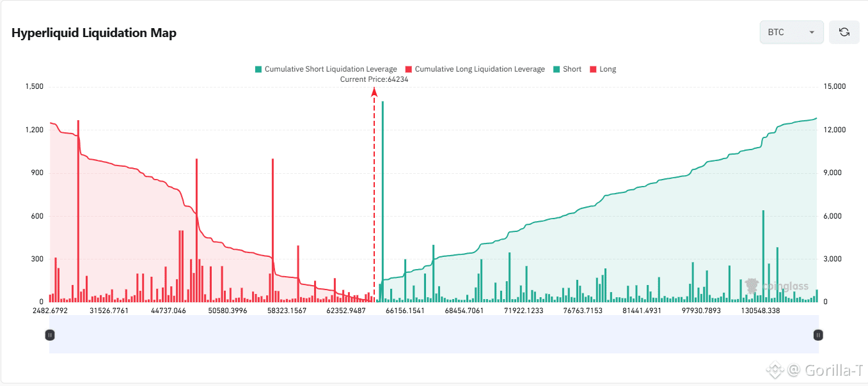Click the green Cumulative Short legend swatch
The height and width of the screenshot is (386, 868).
coord(258,69)
